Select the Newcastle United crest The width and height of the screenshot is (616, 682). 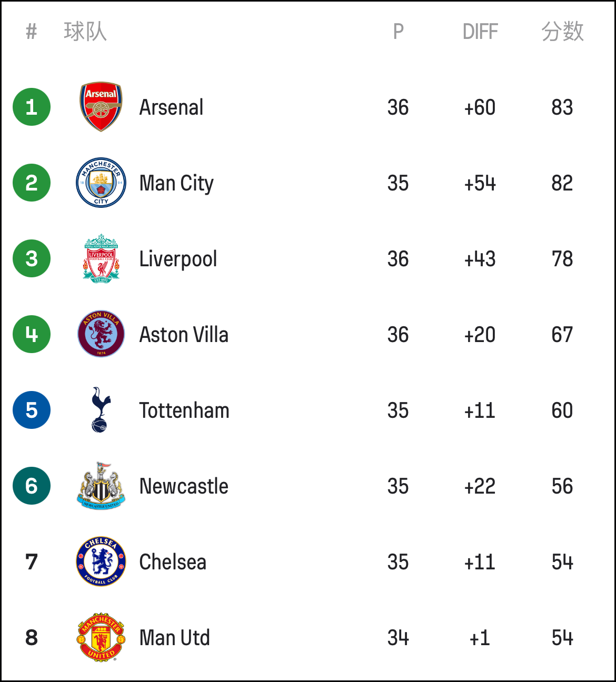101,486
